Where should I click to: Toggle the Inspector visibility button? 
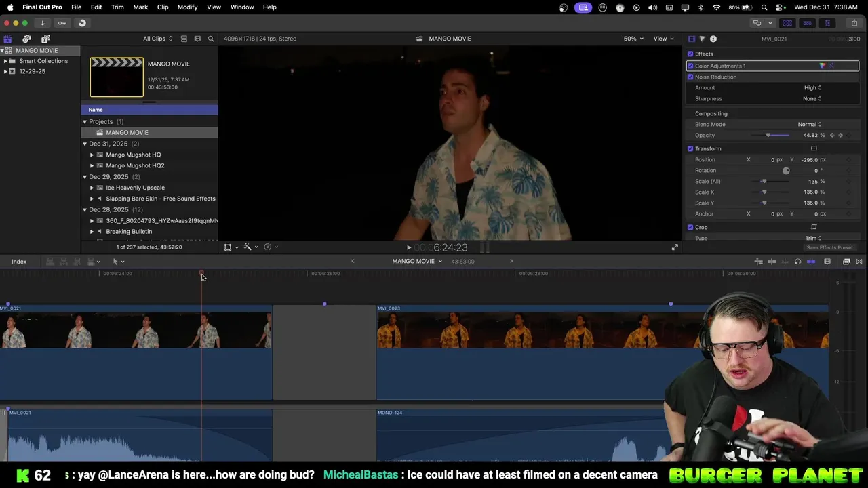pyautogui.click(x=827, y=23)
